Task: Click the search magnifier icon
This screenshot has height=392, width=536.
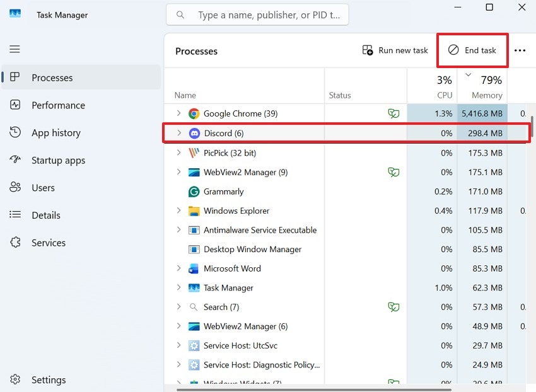Action: pyautogui.click(x=180, y=14)
